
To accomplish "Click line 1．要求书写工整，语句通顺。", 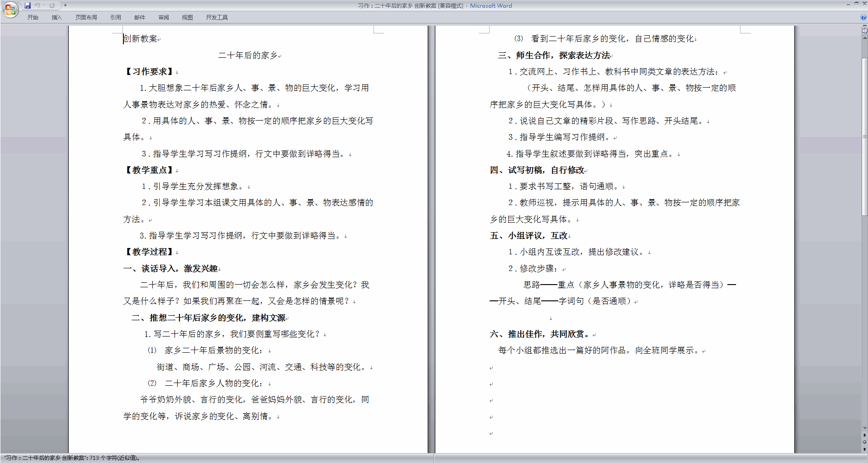I will [x=564, y=186].
